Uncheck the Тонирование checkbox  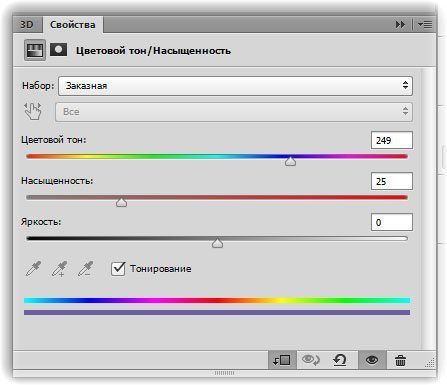click(x=118, y=269)
